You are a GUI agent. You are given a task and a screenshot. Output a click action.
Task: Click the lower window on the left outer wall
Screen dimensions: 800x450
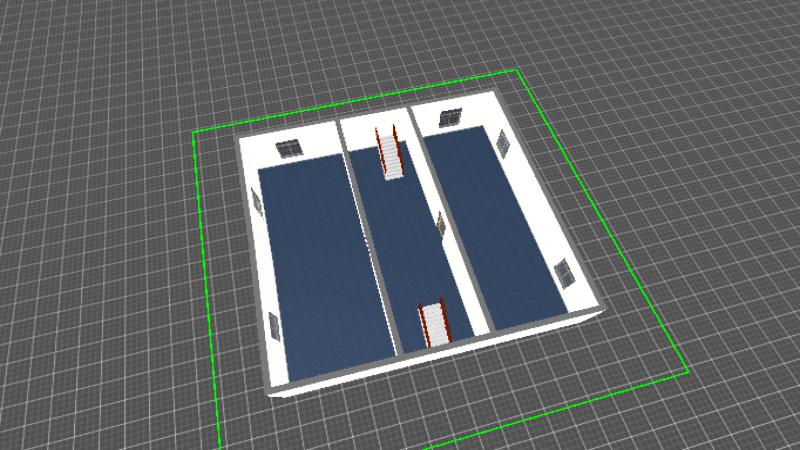273,325
